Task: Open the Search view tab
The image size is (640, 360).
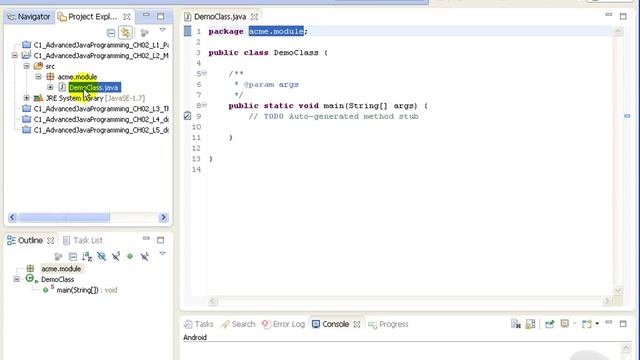Action: pos(238,324)
